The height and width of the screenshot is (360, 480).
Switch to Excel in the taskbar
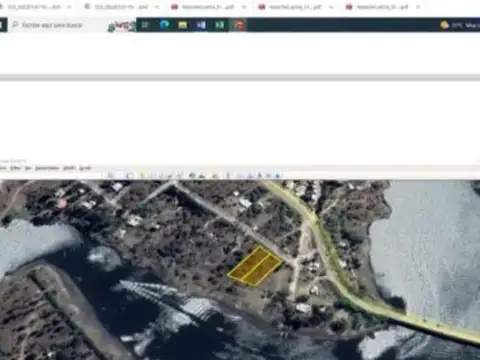tap(219, 25)
